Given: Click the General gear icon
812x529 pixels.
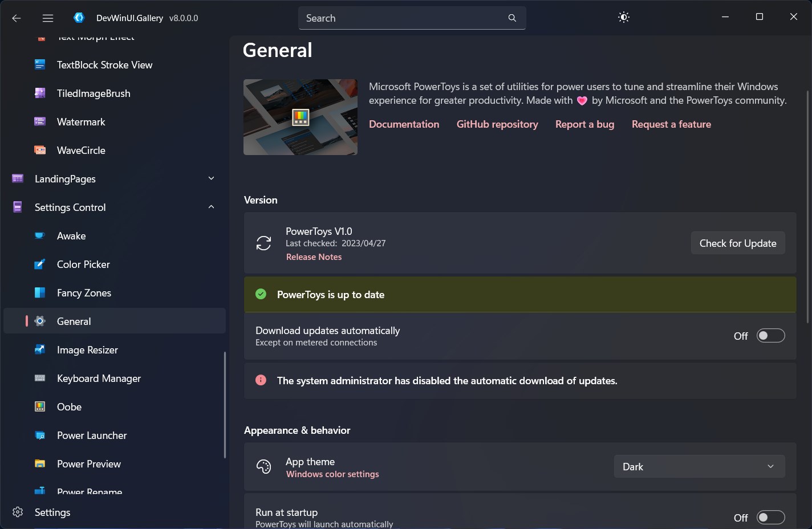Looking at the screenshot, I should pyautogui.click(x=40, y=322).
